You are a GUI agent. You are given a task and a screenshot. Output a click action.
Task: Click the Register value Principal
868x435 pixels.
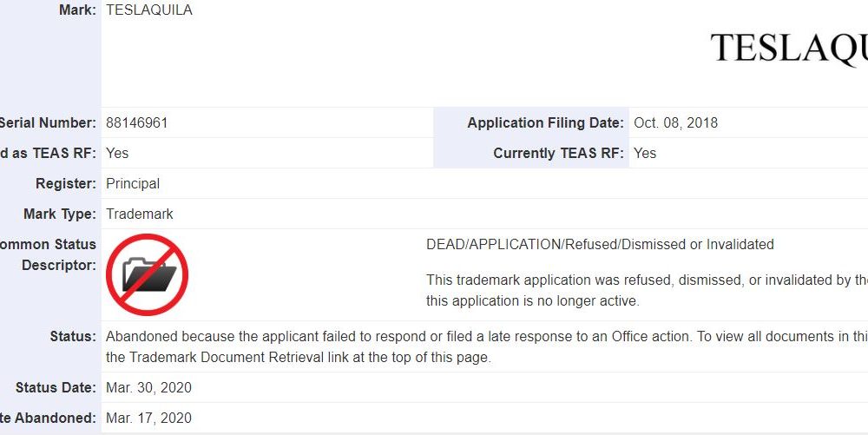tap(133, 184)
